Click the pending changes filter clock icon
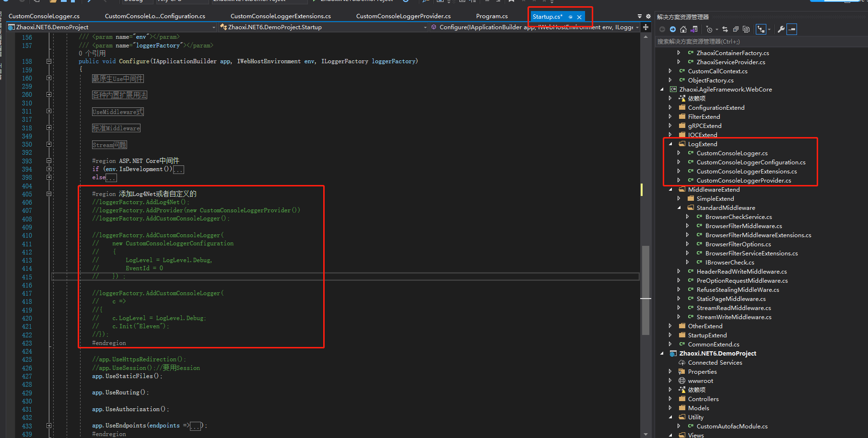The height and width of the screenshot is (438, 868). pos(710,29)
